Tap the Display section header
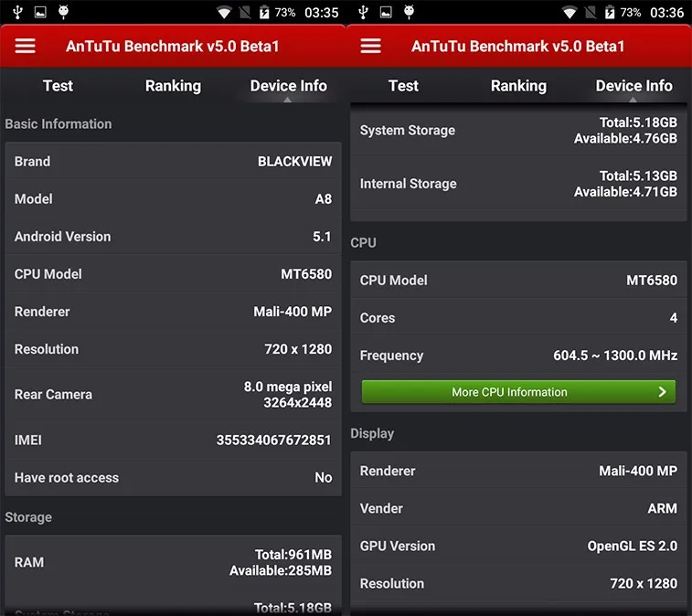 pos(372,433)
